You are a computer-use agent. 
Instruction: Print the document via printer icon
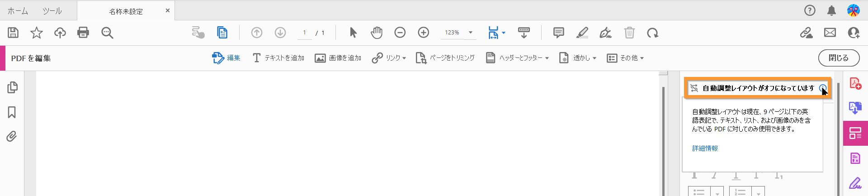point(83,33)
